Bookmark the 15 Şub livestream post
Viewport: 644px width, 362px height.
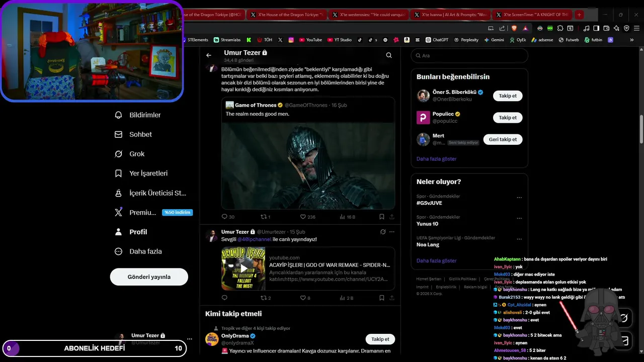382,298
